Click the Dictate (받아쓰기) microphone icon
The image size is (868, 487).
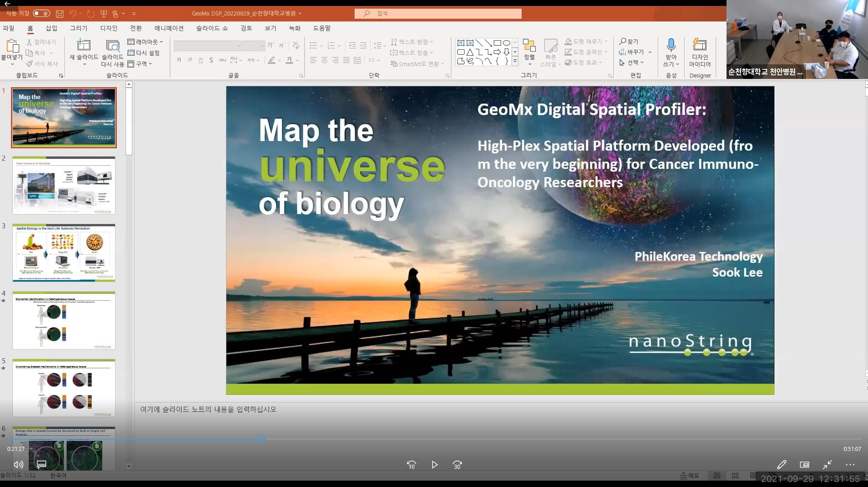[x=671, y=45]
